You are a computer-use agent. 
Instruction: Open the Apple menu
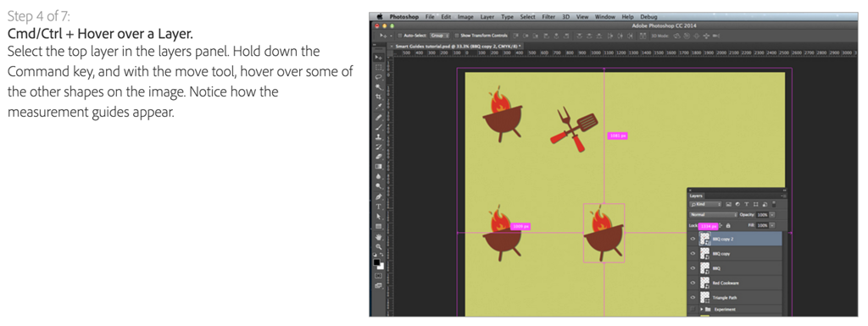380,17
